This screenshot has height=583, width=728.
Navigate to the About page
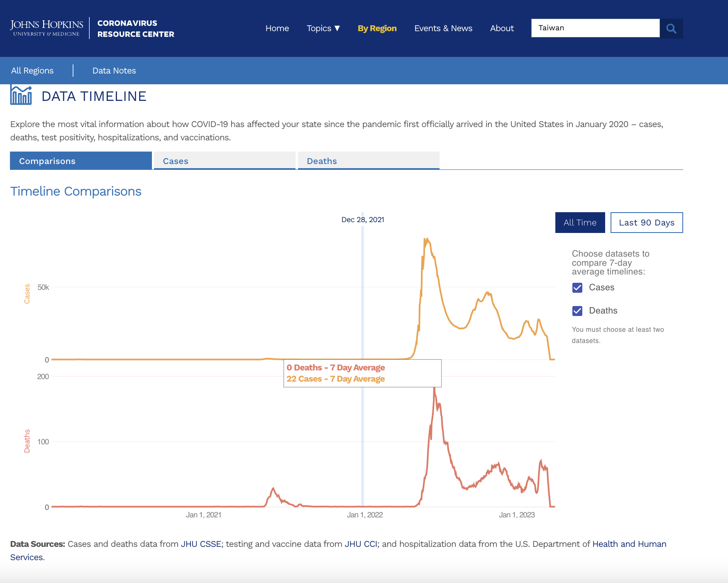[501, 28]
